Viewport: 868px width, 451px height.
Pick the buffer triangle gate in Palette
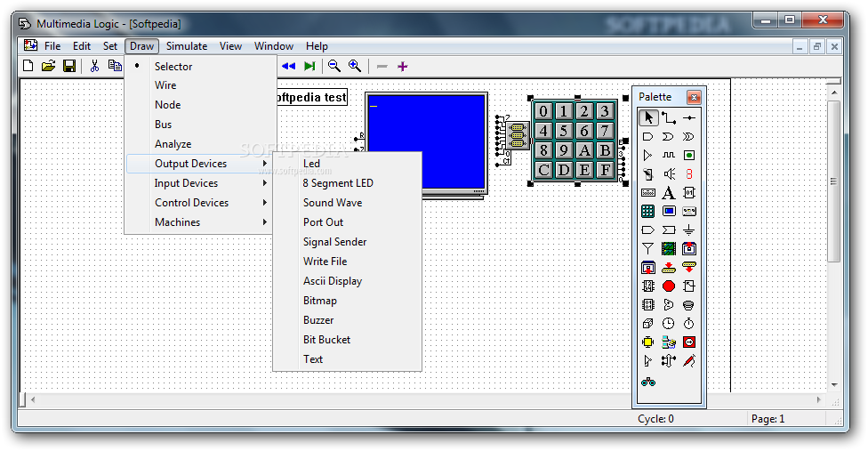point(647,156)
